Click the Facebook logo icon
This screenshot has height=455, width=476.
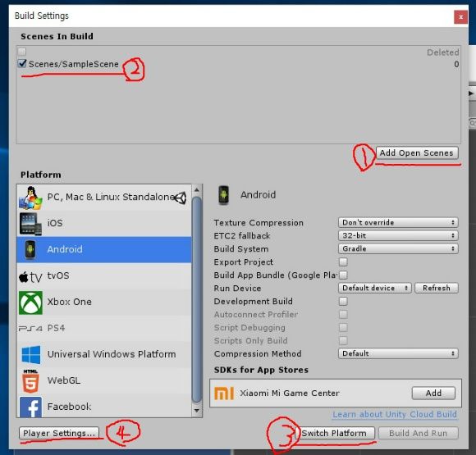[x=30, y=407]
